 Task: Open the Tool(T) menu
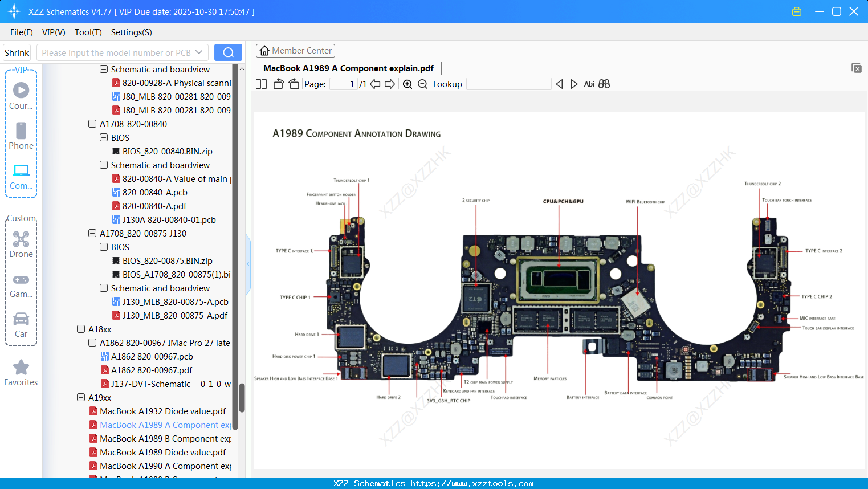click(x=88, y=32)
